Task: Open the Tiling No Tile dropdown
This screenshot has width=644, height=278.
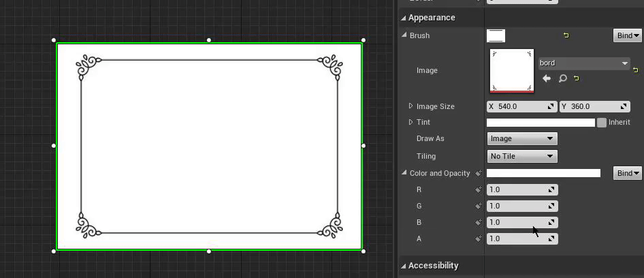Action: pos(522,156)
